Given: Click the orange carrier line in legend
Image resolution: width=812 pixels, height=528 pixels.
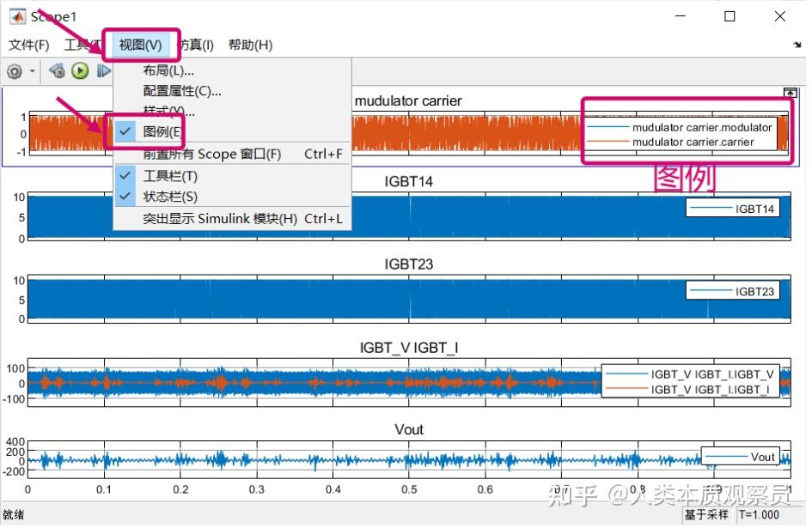Looking at the screenshot, I should click(x=607, y=142).
